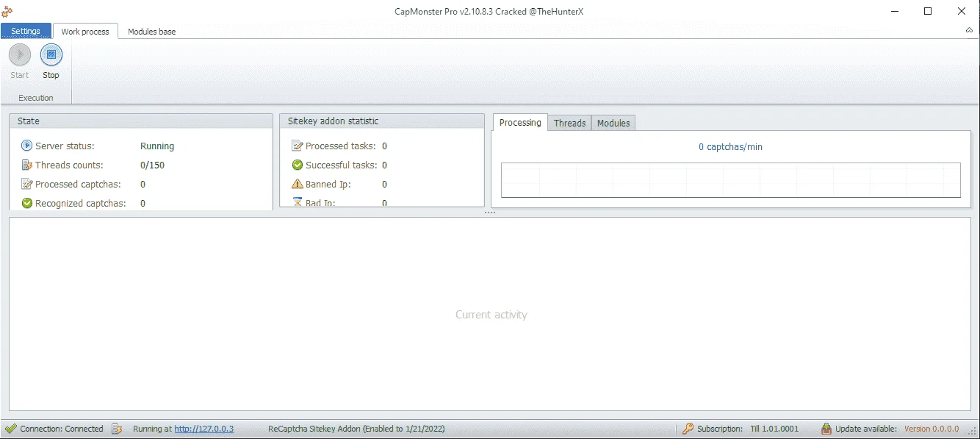980x439 pixels.
Task: Click the Recognized captchas green check icon
Action: tap(27, 203)
